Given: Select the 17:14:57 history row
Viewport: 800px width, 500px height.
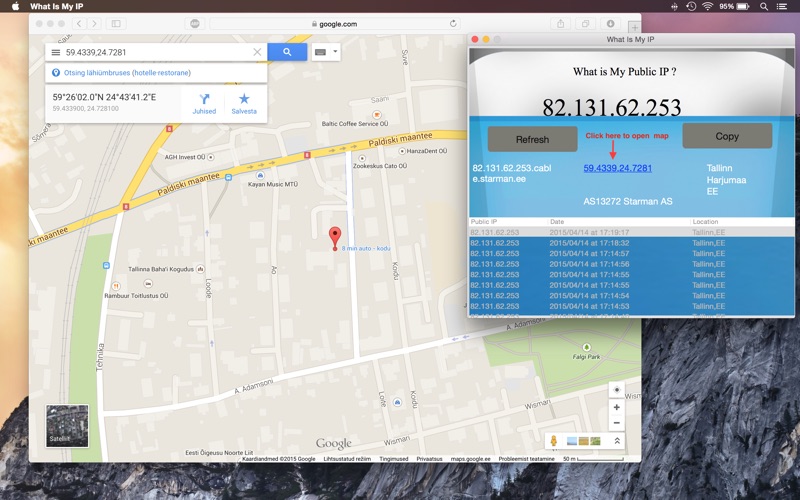Looking at the screenshot, I should pyautogui.click(x=632, y=254).
